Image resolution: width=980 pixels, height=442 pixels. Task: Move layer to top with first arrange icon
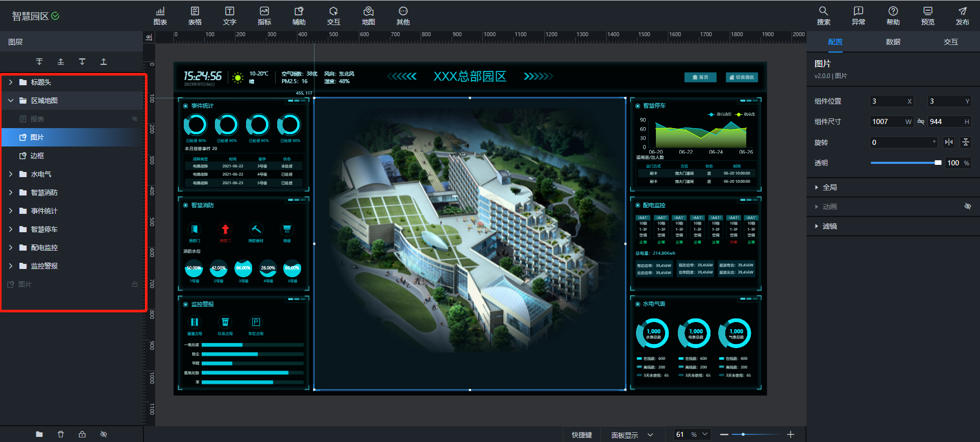tap(39, 62)
